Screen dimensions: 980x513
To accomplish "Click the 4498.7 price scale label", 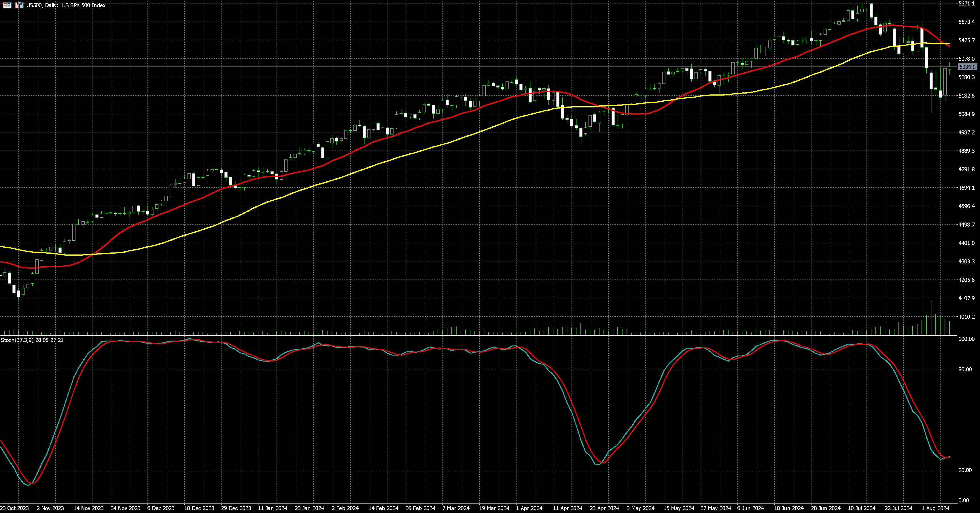I will click(x=966, y=225).
